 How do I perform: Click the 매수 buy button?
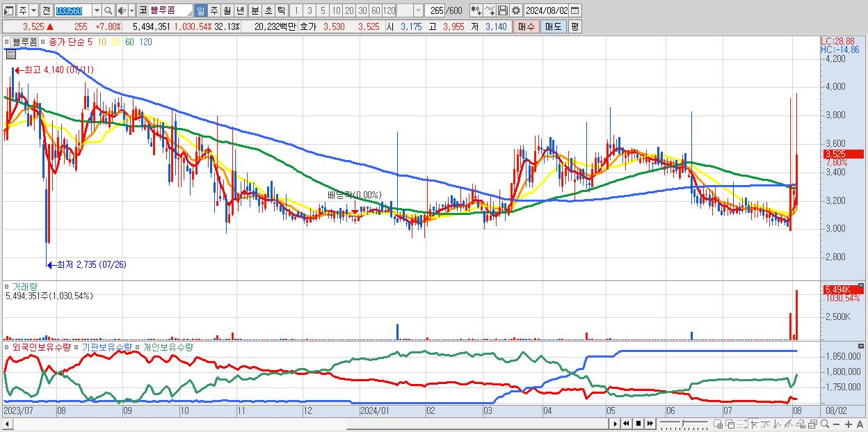pyautogui.click(x=527, y=26)
